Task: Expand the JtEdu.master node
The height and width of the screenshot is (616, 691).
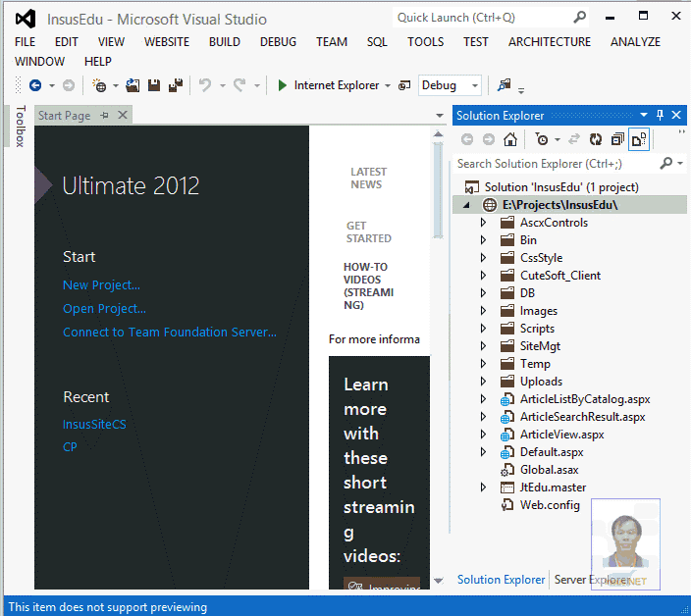Action: 483,488
